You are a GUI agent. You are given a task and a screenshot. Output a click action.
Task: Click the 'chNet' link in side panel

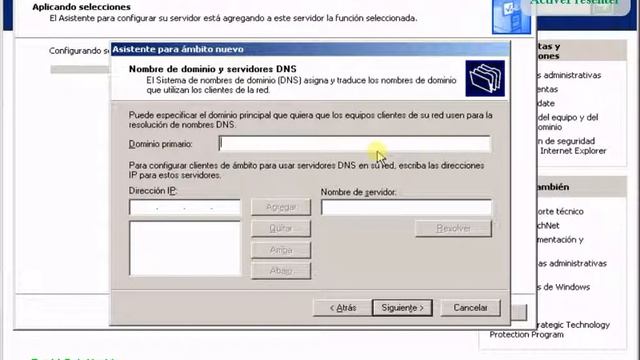click(548, 226)
